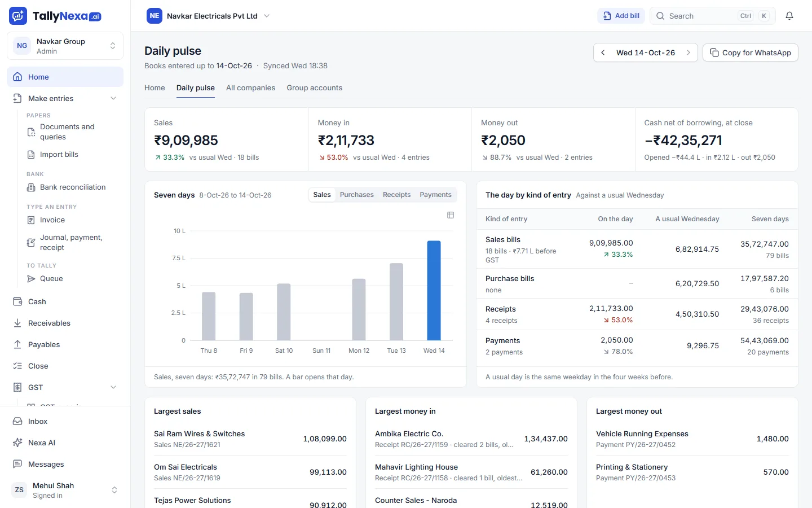The image size is (812, 508).
Task: Show Purchases in seven days chart
Action: [357, 195]
